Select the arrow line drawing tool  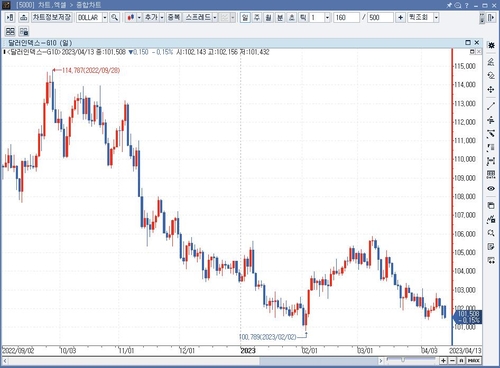491,134
